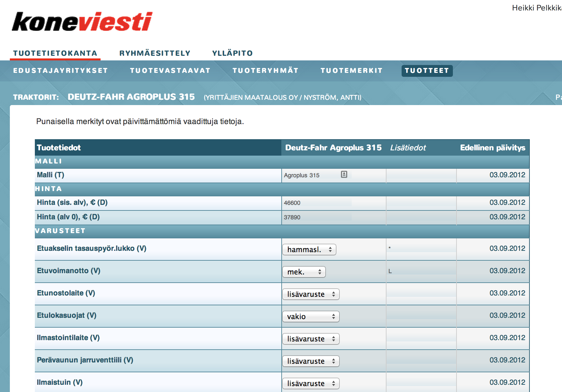Select Edustajayritykset in the submenu

point(60,71)
